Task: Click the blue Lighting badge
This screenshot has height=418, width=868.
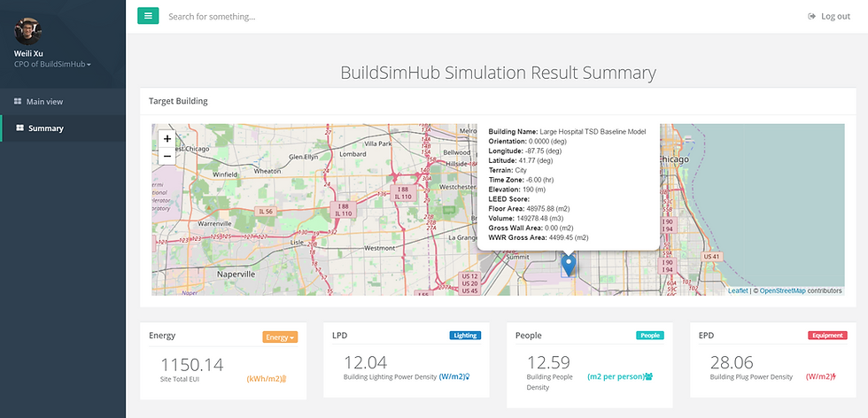Action: 465,335
